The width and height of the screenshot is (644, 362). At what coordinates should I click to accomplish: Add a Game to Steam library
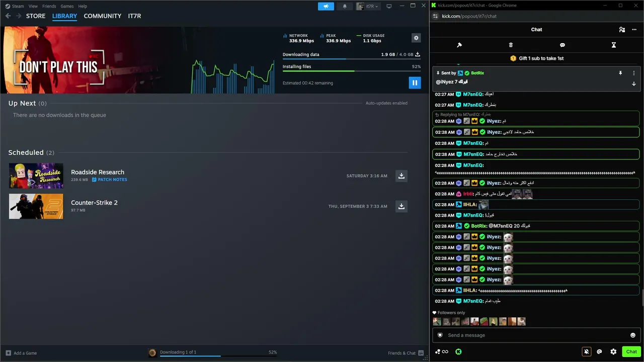tap(21, 353)
